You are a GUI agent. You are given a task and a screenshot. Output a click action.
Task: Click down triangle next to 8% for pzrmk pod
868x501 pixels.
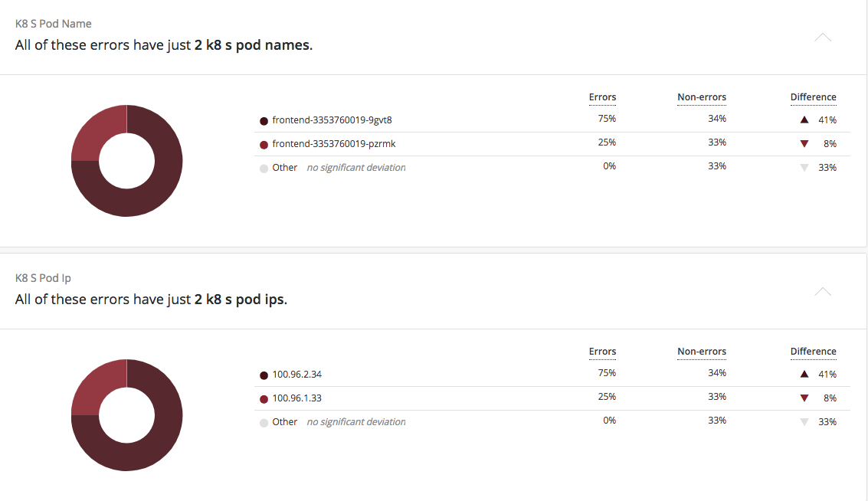coord(804,144)
